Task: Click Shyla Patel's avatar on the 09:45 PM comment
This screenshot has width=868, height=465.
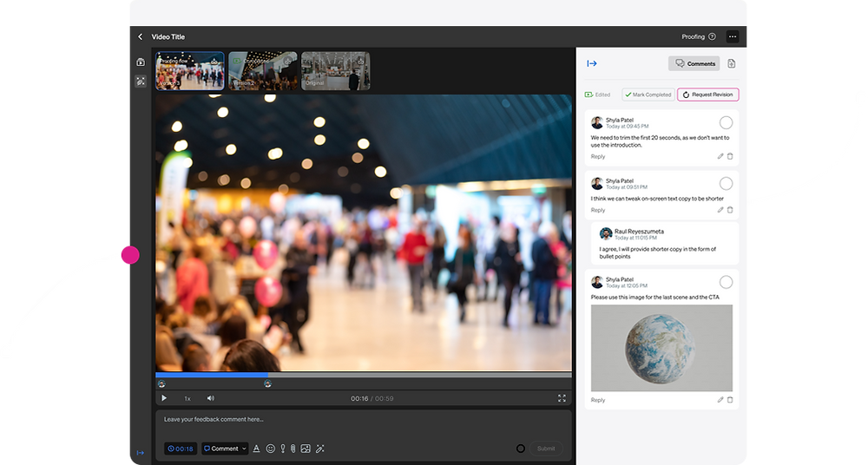Action: click(x=597, y=122)
